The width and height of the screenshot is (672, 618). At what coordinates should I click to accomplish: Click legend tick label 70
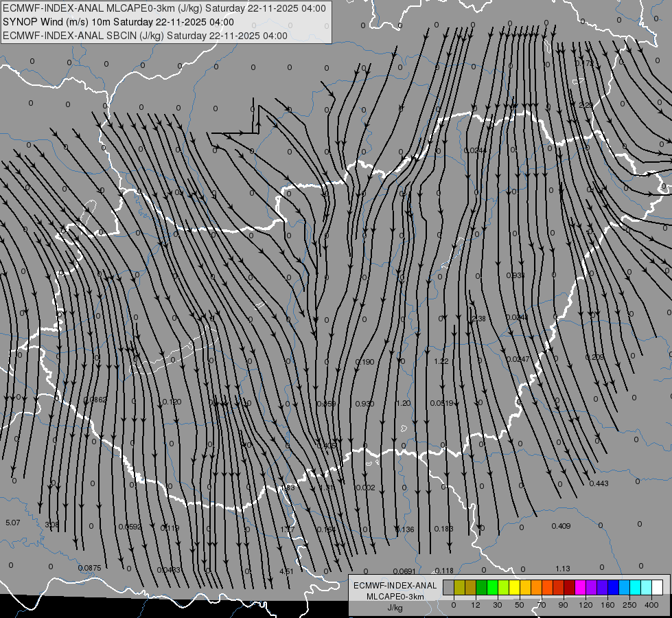coord(542,605)
